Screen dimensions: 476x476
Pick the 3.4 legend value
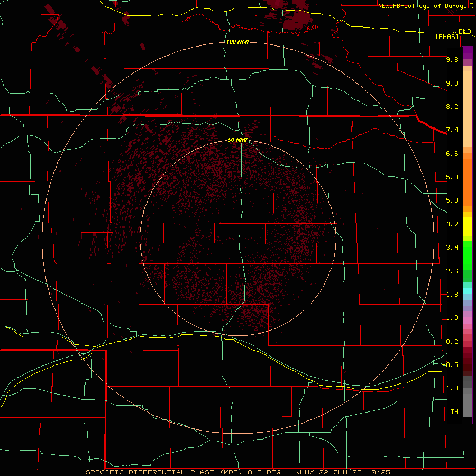tap(452, 248)
